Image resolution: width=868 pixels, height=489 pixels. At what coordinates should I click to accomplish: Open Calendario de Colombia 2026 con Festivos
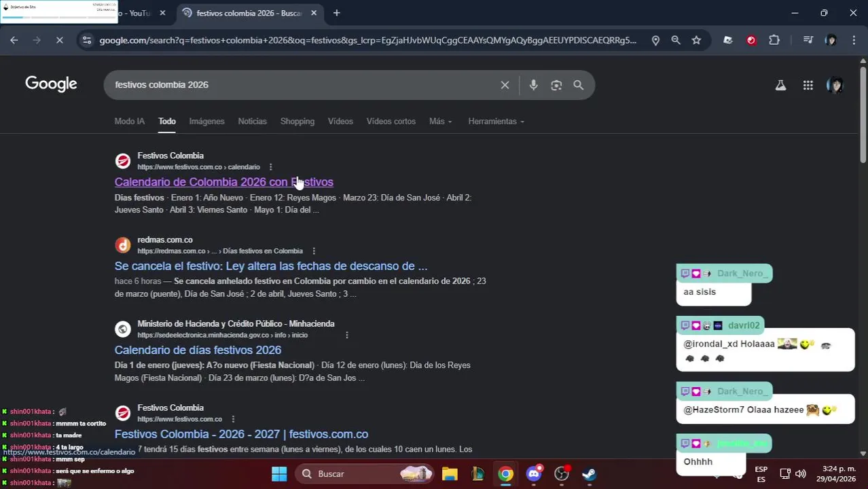(x=223, y=182)
